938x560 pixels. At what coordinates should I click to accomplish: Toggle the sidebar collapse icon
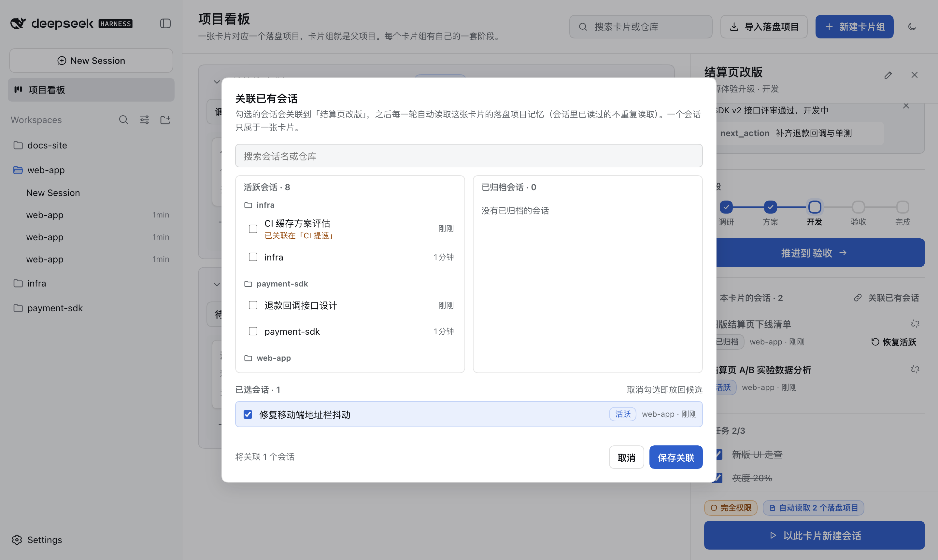(x=165, y=23)
